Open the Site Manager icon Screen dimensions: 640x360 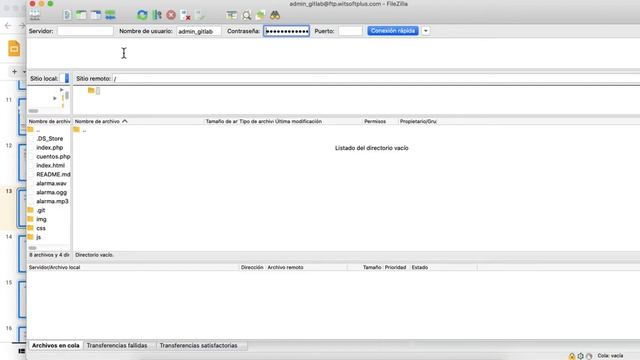tap(35, 15)
